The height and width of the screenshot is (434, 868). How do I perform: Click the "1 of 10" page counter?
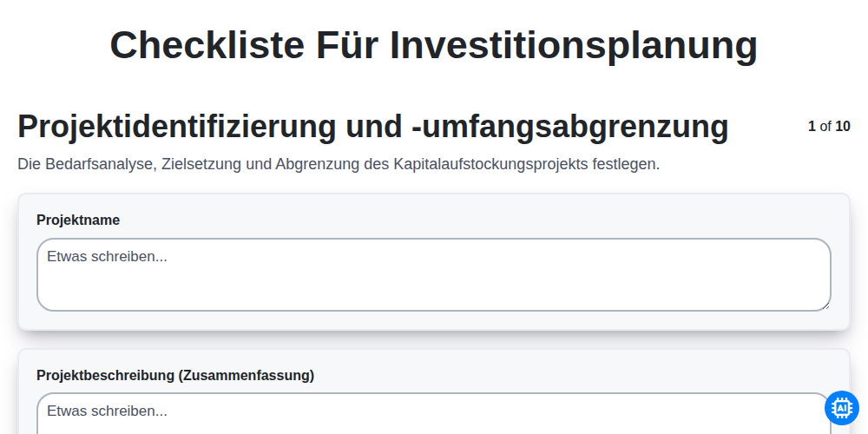[829, 126]
